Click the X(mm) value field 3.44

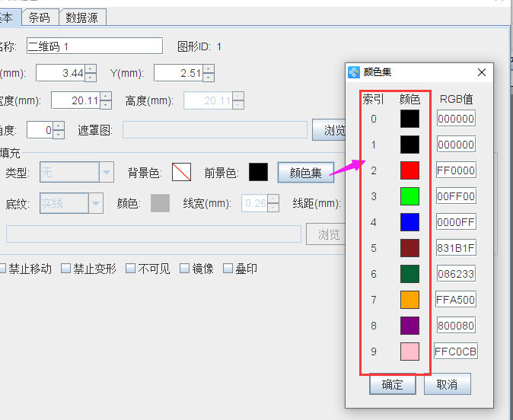coord(61,73)
